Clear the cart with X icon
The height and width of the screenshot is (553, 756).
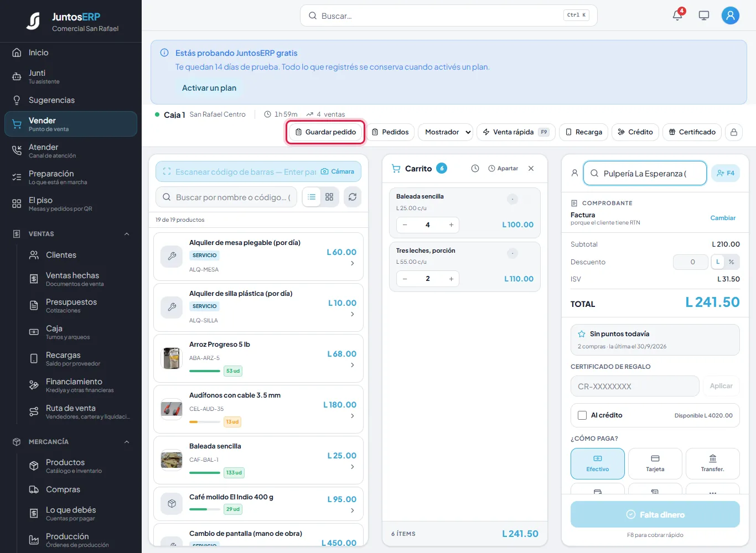coord(531,169)
